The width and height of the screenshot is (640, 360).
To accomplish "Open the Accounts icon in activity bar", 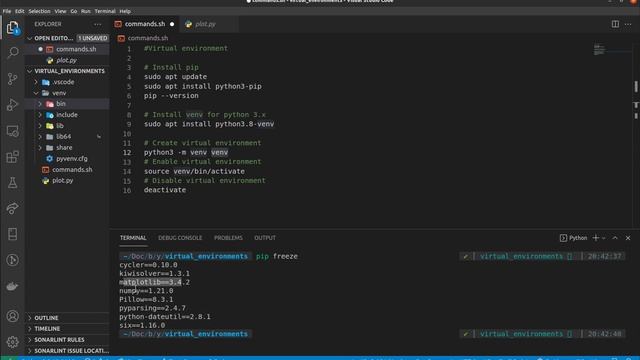I will coord(13,316).
